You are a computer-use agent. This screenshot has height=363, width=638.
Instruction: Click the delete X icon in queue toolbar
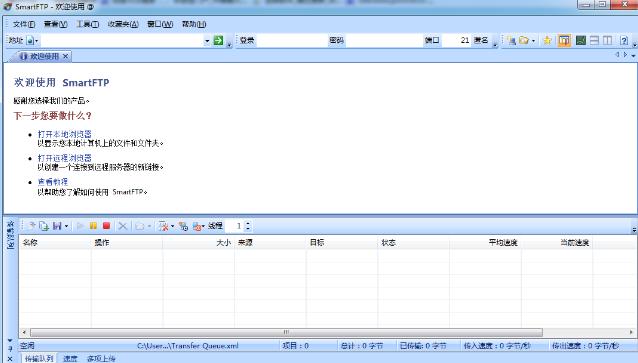(x=122, y=226)
